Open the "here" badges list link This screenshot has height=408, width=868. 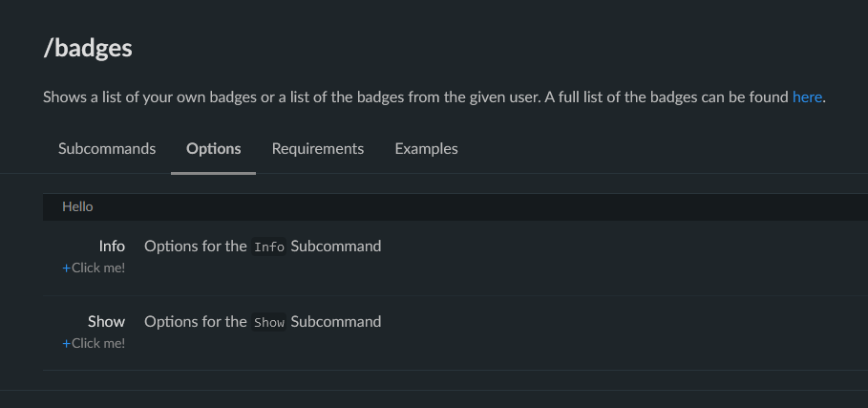click(x=807, y=97)
